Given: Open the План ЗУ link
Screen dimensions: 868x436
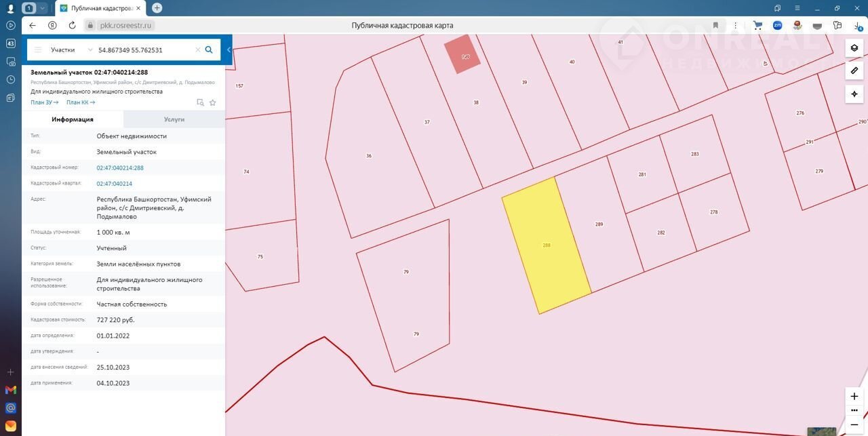Looking at the screenshot, I should pyautogui.click(x=45, y=102).
